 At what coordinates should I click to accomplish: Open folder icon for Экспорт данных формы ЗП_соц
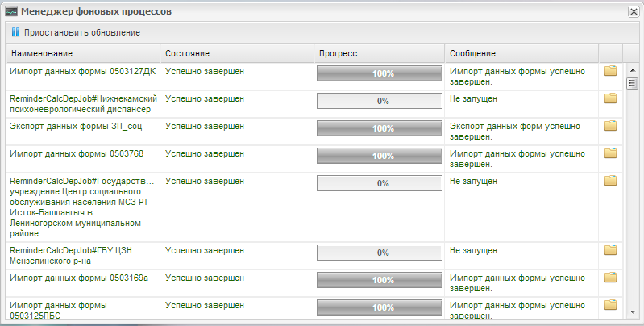tap(610, 126)
